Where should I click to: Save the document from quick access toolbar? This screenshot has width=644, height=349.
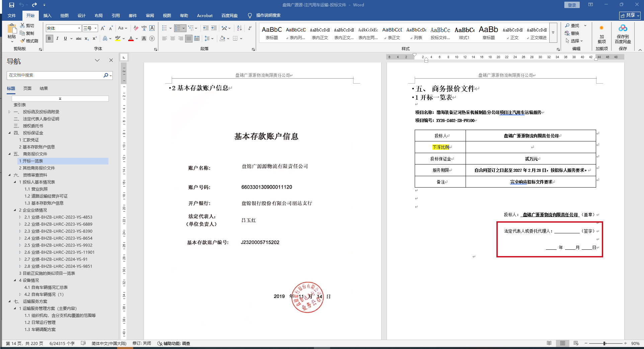pos(12,5)
